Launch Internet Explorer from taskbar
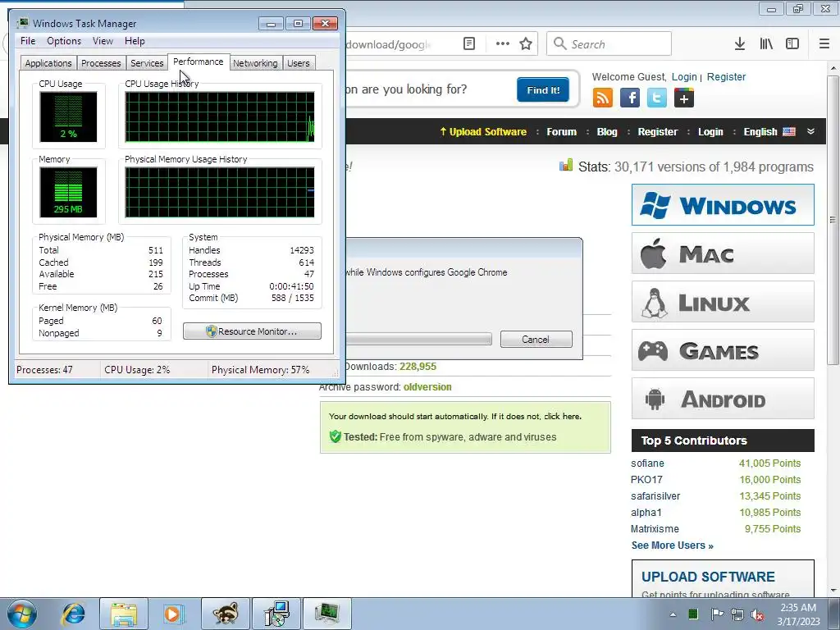Image resolution: width=840 pixels, height=630 pixels. click(73, 614)
